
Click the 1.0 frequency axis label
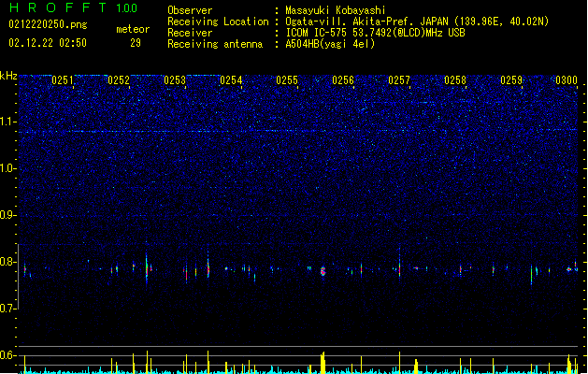point(7,168)
